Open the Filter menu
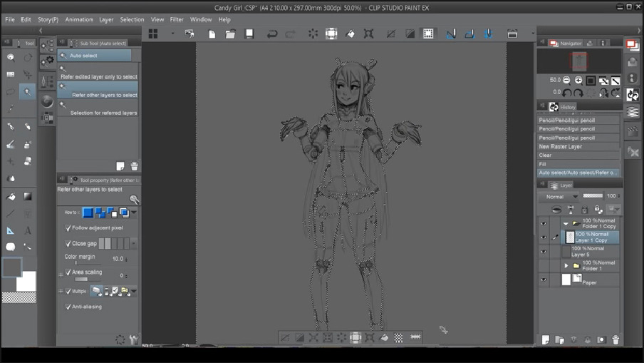This screenshot has width=644, height=363. tap(177, 20)
